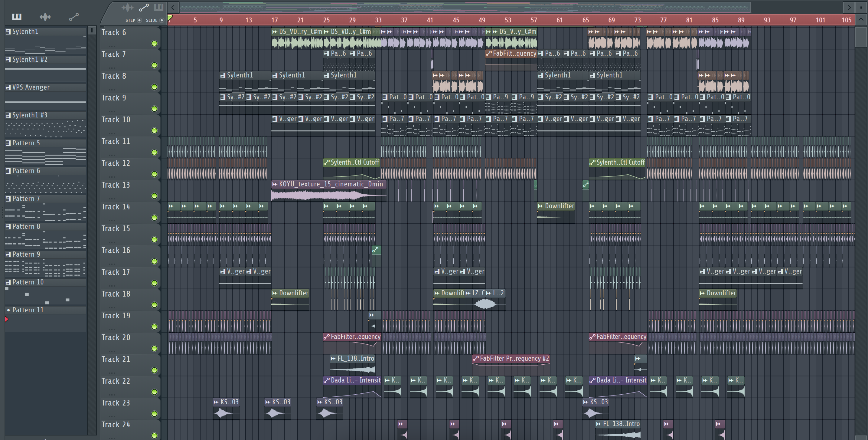Mute Track 6 with its green light
This screenshot has height=440, width=868.
pyautogui.click(x=154, y=43)
